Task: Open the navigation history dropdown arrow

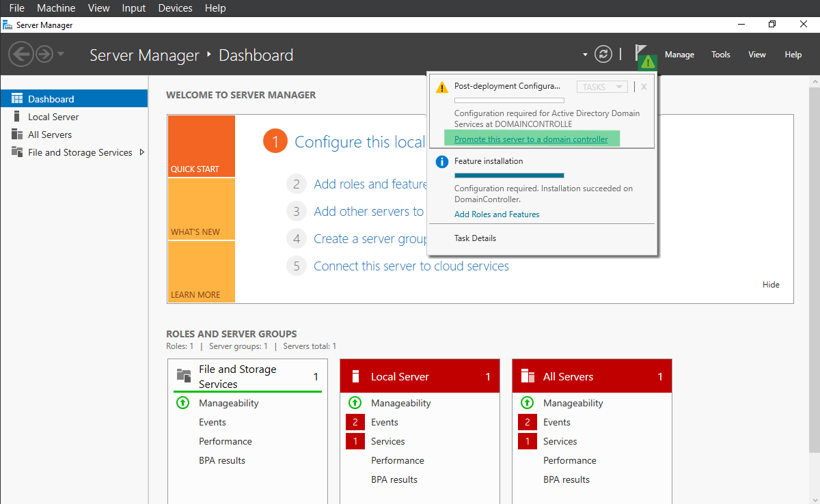Action: [x=61, y=54]
